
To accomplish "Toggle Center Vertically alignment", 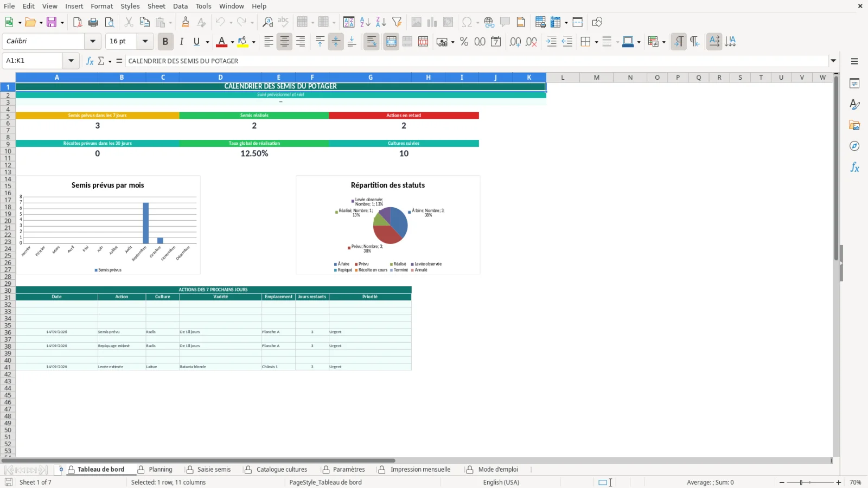I will pyautogui.click(x=336, y=42).
